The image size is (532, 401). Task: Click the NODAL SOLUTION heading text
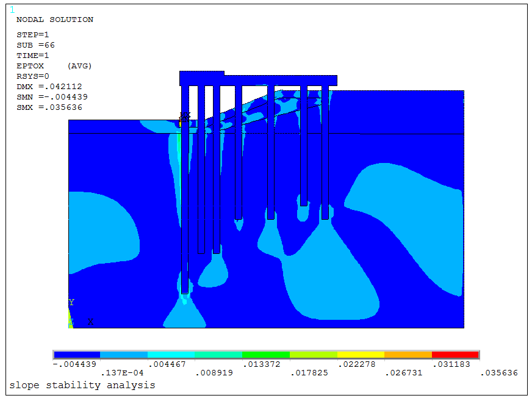click(x=55, y=20)
